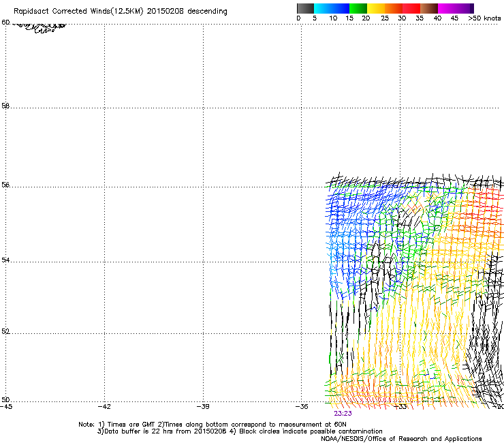
Task: Click the longitude label '-45'
Action: (x=6, y=407)
